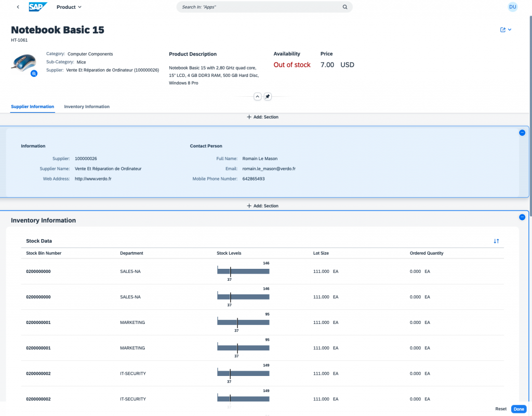Screen dimensions: 532x416
Task: Open the search magnifier icon
Action: coord(344,7)
